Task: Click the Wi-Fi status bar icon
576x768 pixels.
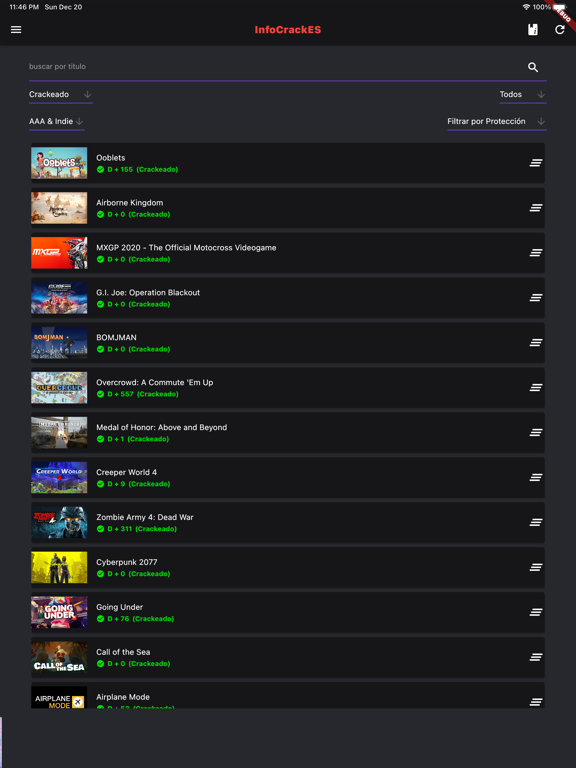Action: 527,7
